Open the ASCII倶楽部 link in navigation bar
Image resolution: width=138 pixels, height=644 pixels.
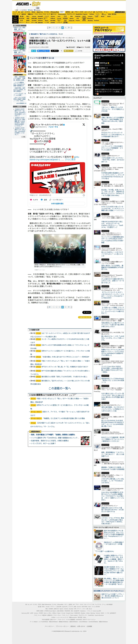click(x=120, y=12)
